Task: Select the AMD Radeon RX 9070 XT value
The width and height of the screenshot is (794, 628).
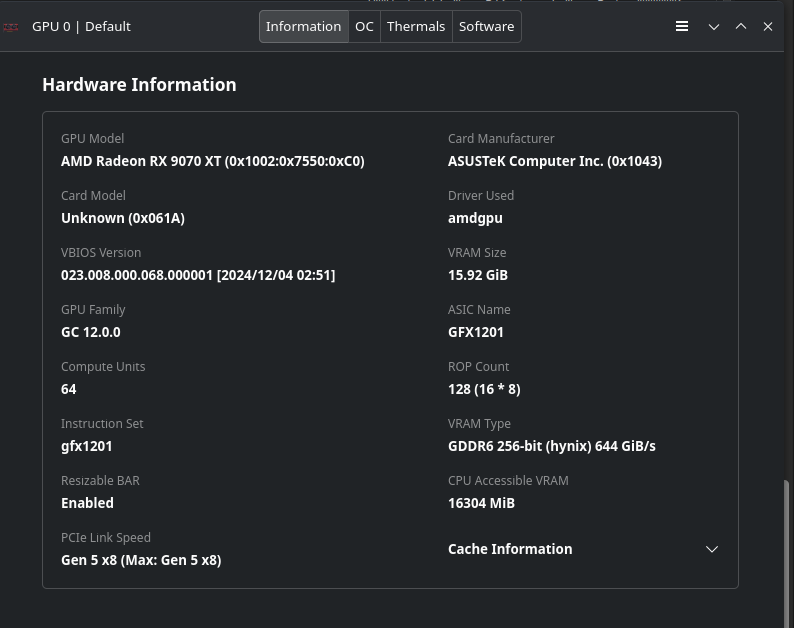Action: click(x=213, y=161)
